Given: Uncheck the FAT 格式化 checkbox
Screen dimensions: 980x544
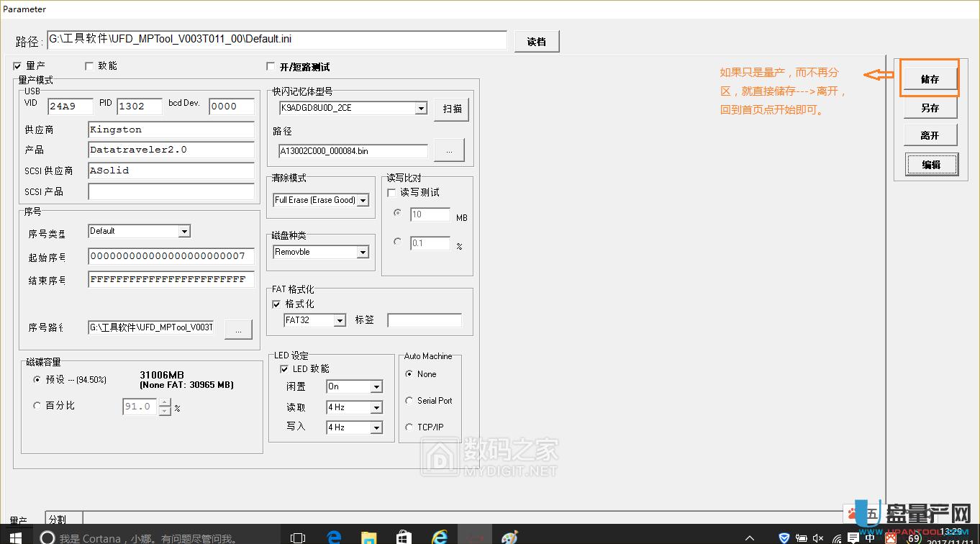Looking at the screenshot, I should pyautogui.click(x=276, y=304).
